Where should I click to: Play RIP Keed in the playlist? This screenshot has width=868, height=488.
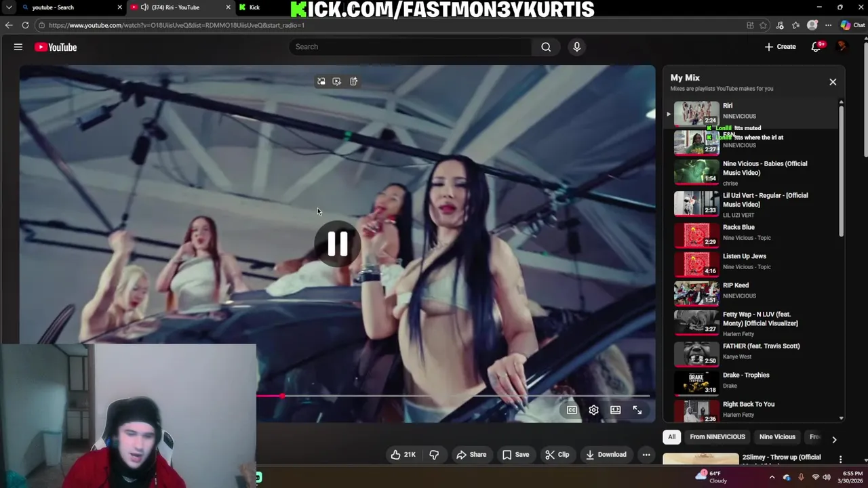coord(751,293)
